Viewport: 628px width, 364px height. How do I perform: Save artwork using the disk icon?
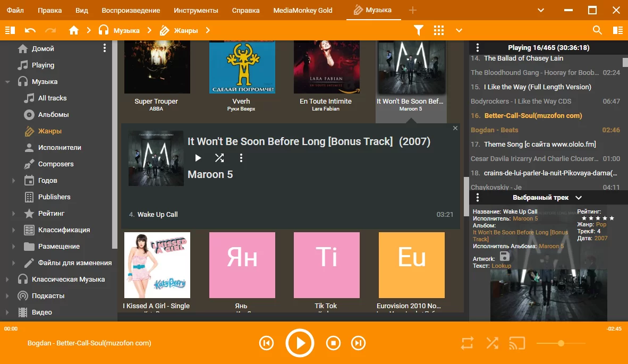[505, 256]
